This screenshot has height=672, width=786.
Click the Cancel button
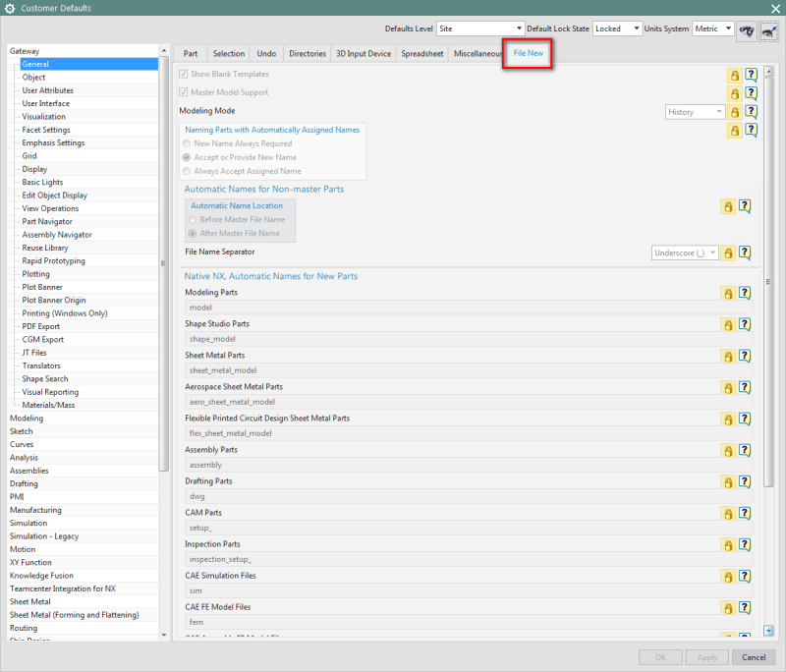coord(754,657)
